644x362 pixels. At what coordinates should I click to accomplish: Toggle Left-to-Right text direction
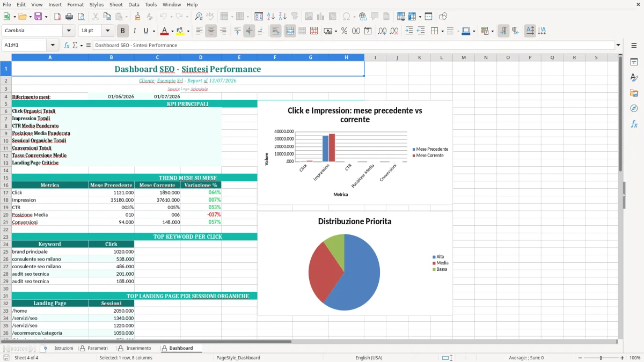tap(503, 31)
